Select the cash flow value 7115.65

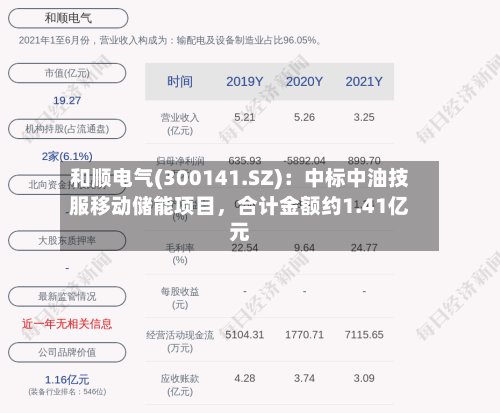tap(364, 335)
